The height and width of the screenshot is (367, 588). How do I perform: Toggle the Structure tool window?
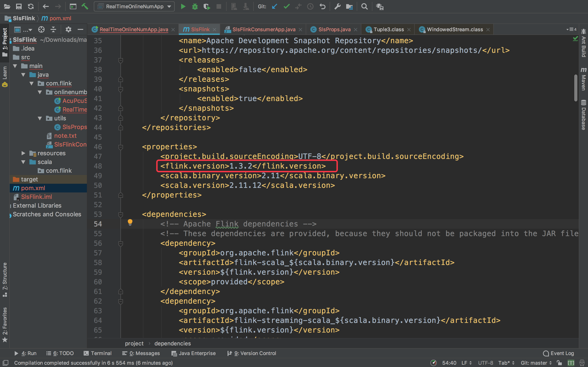pos(5,279)
